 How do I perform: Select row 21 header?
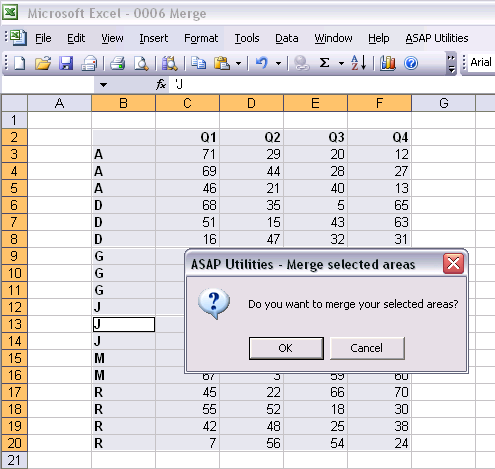[14, 460]
